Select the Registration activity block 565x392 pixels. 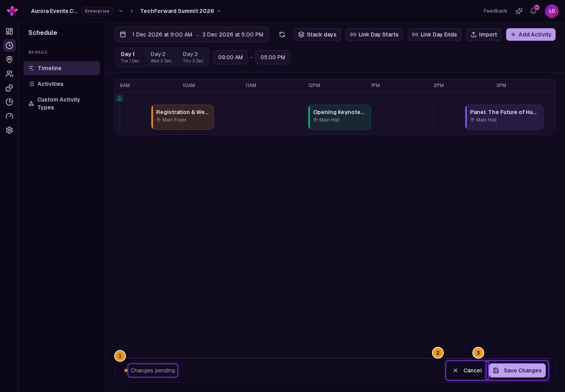click(x=182, y=117)
